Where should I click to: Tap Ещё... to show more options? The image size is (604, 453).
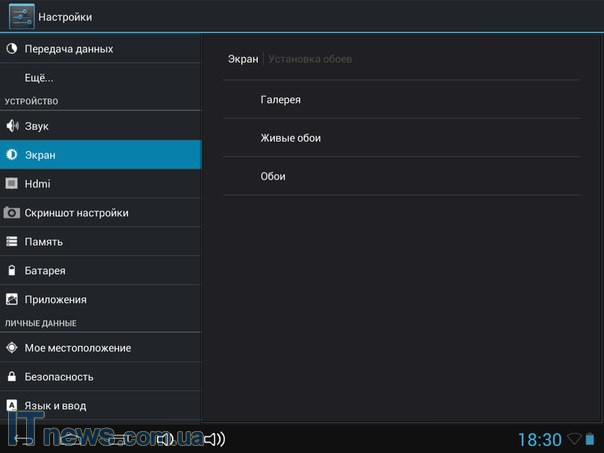[39, 77]
